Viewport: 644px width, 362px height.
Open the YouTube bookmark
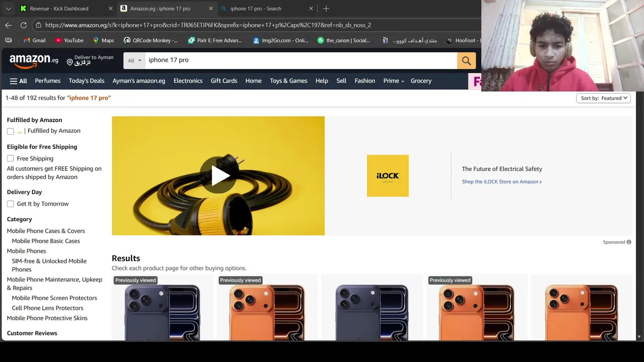(69, 40)
